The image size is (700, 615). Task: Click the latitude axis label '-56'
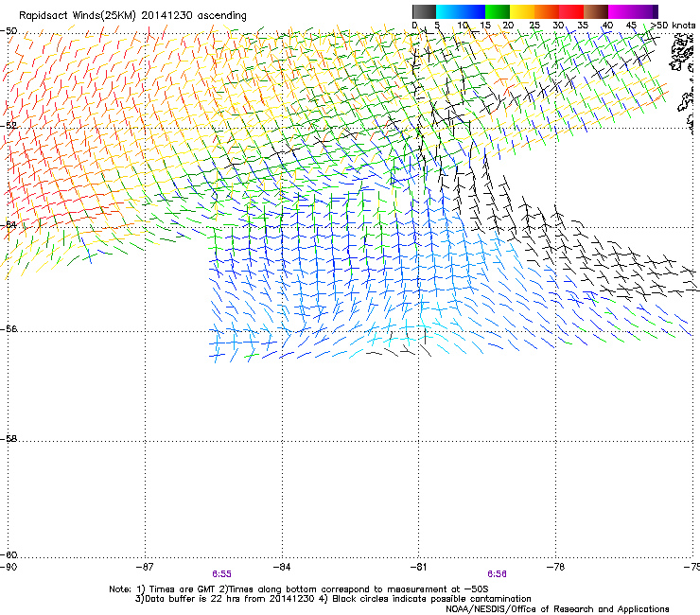click(9, 329)
